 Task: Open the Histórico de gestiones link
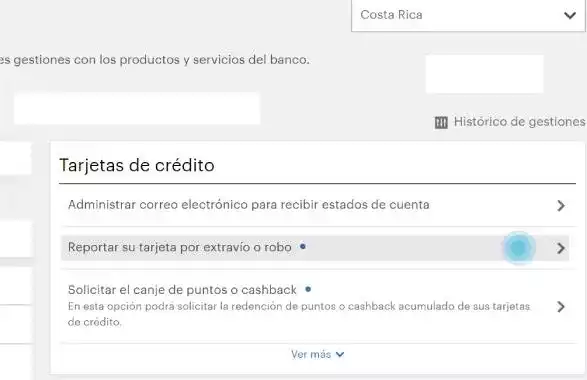(x=519, y=122)
